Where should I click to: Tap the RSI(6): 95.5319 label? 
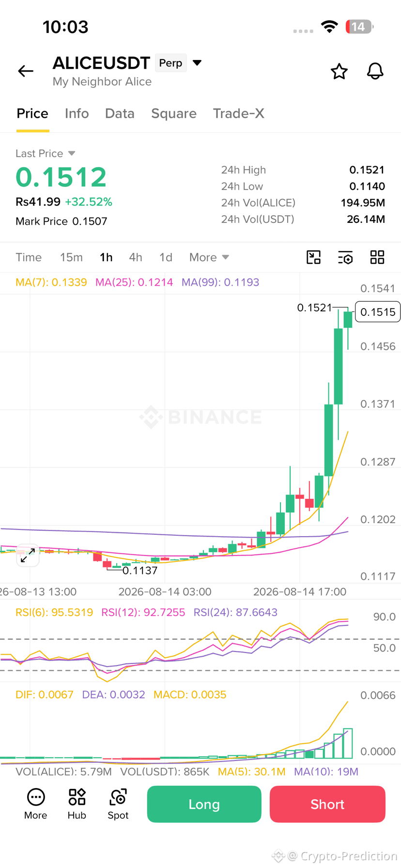(x=54, y=612)
